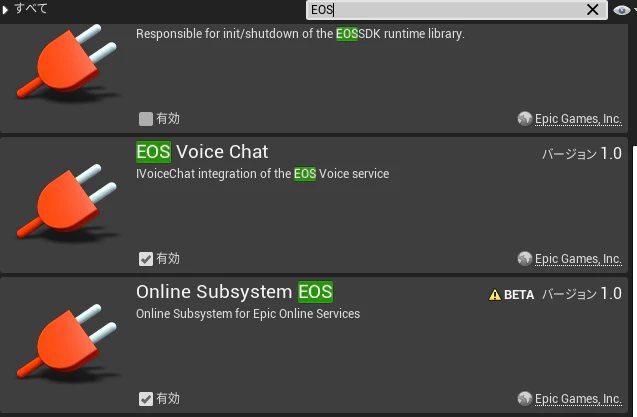The width and height of the screenshot is (637, 417).
Task: Click the globe icon next to EOSSDK plugin author
Action: coord(524,119)
